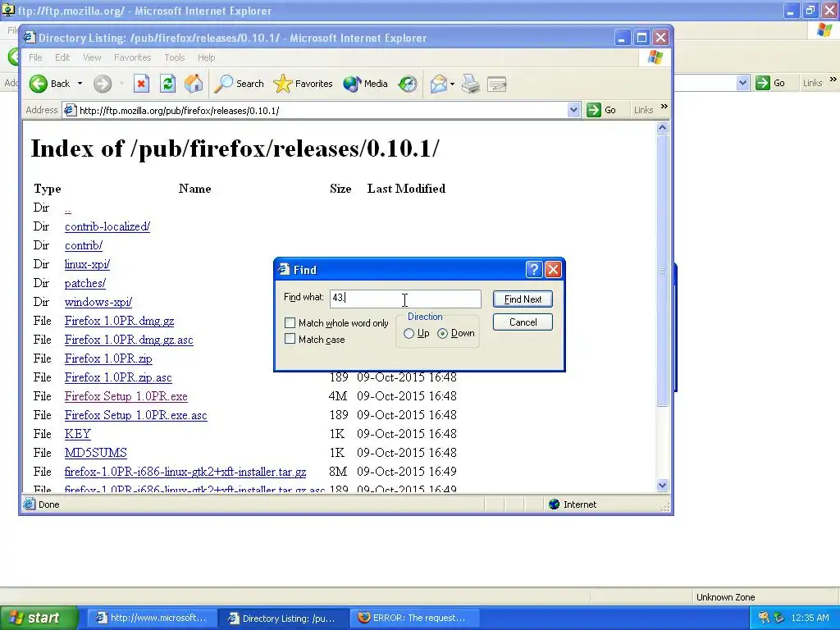The height and width of the screenshot is (630, 840).
Task: Expand the address bar dropdown
Action: (x=573, y=111)
